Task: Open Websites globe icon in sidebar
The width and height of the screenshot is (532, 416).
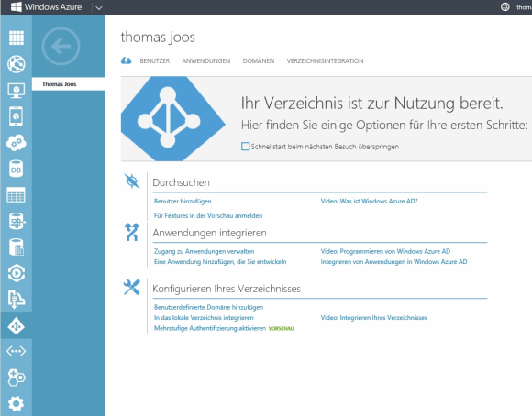Action: point(17,64)
